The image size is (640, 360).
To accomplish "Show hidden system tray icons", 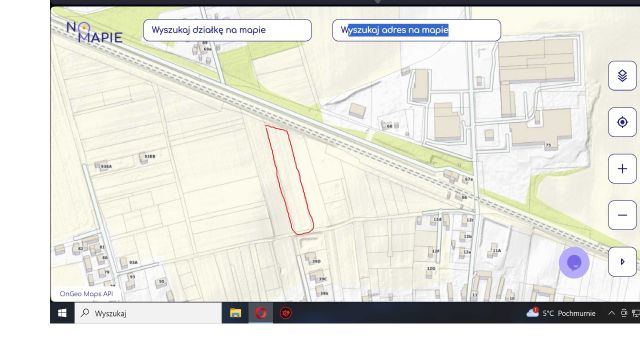I will point(611,313).
